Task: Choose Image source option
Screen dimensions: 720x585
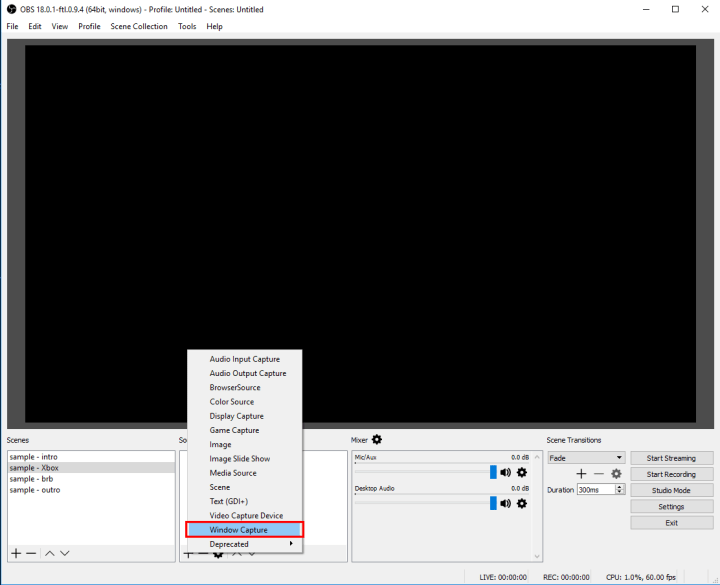Action: (244, 444)
